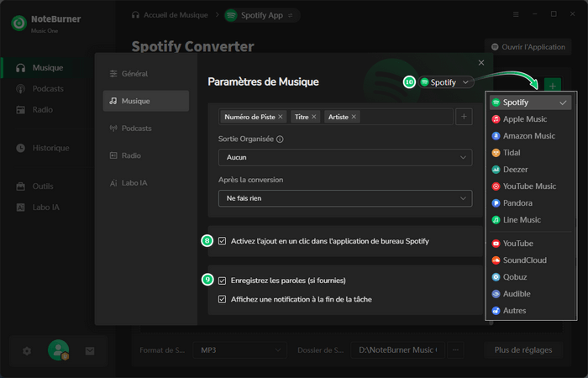The image size is (588, 378).
Task: Click the user avatar icon
Action: tap(58, 350)
